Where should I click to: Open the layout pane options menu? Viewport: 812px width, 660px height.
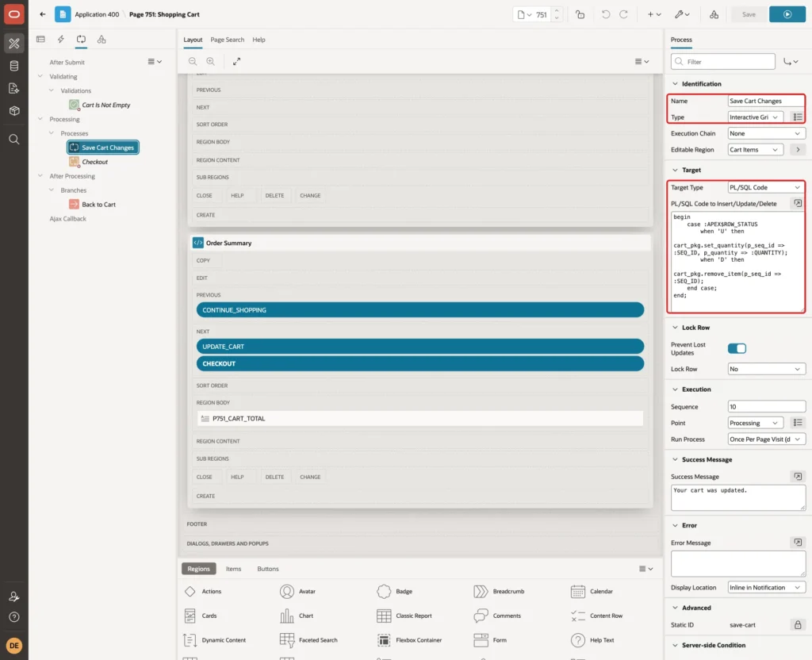point(642,61)
